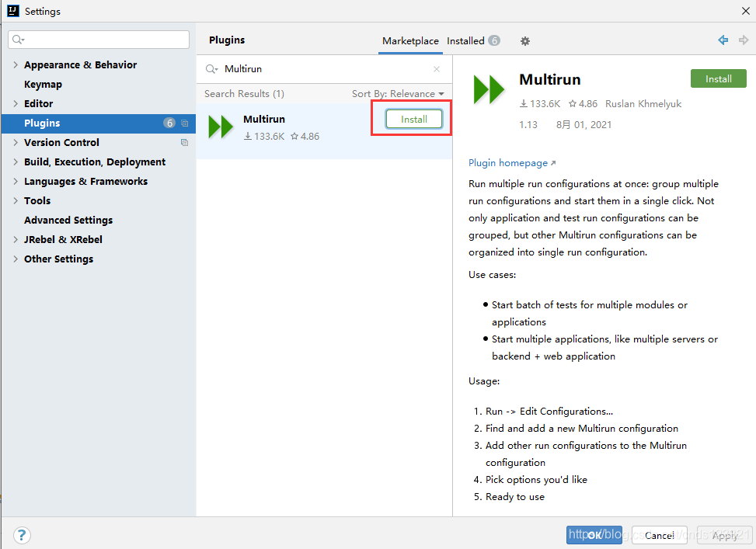Click the 'Search Results (1)' label

tap(244, 94)
